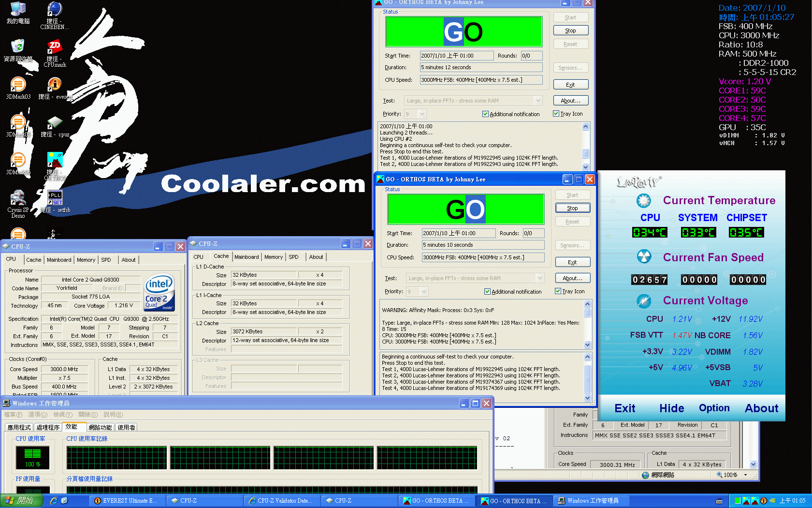Image resolution: width=812 pixels, height=508 pixels.
Task: Click the keyboard language icon in the tray
Action: [x=719, y=501]
